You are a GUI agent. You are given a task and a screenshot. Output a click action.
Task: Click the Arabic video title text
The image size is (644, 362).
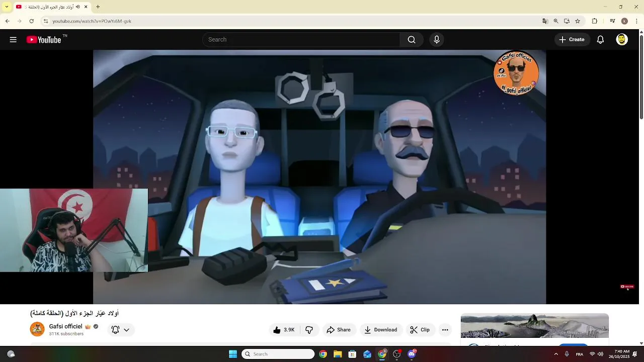pos(74,313)
